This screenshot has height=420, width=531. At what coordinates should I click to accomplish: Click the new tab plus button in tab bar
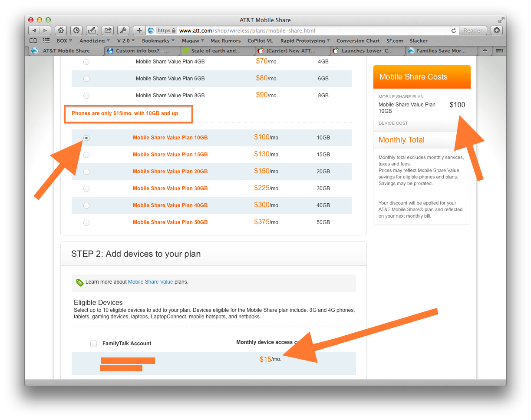click(x=485, y=51)
